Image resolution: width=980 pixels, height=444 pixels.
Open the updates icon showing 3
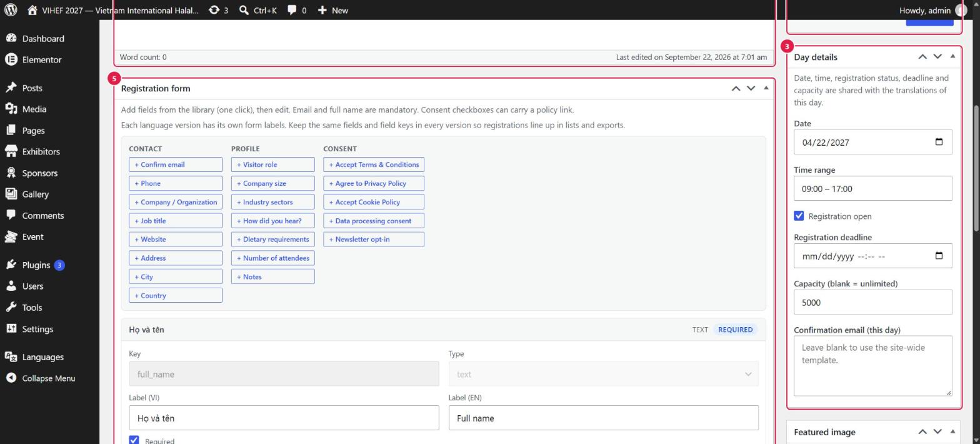pyautogui.click(x=214, y=10)
